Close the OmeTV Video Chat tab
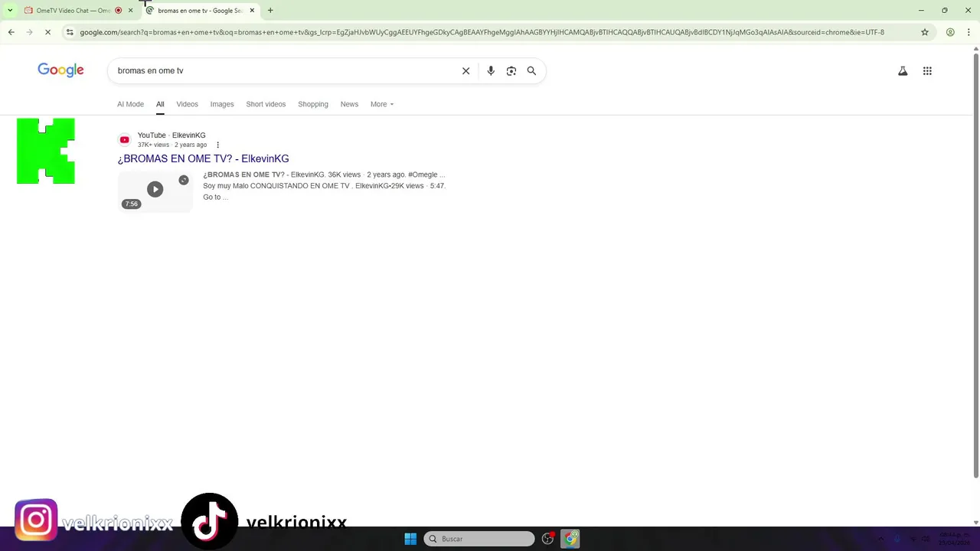Viewport: 980px width, 551px height. pyautogui.click(x=130, y=11)
